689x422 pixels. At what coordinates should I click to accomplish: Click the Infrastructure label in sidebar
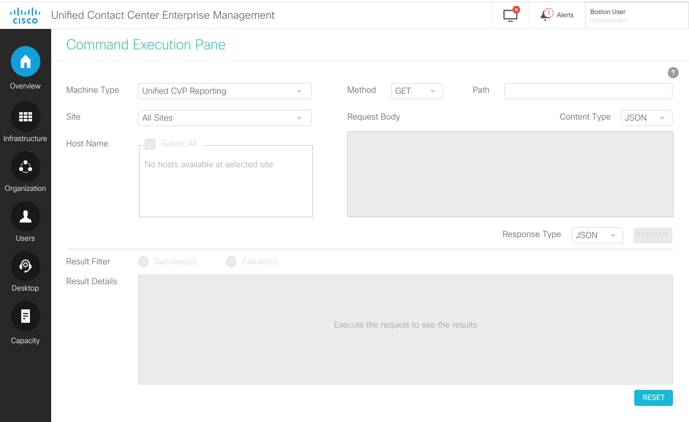point(25,138)
